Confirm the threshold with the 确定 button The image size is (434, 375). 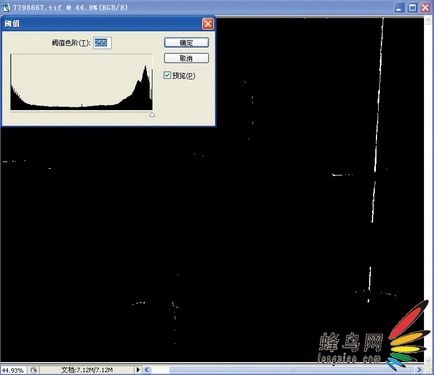(x=186, y=42)
